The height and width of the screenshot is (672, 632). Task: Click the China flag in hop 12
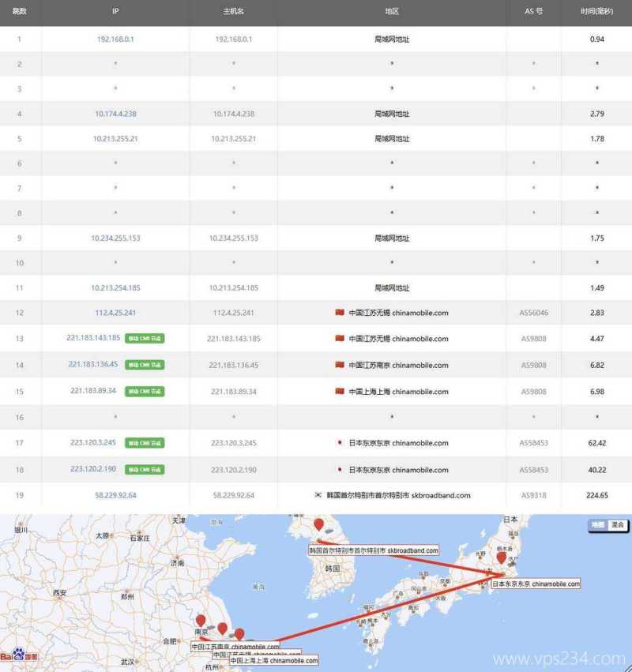pyautogui.click(x=340, y=313)
